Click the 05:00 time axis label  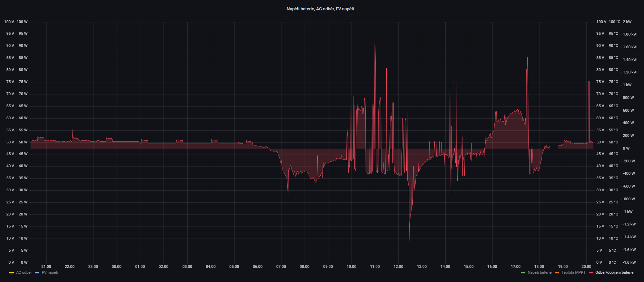pyautogui.click(x=234, y=266)
